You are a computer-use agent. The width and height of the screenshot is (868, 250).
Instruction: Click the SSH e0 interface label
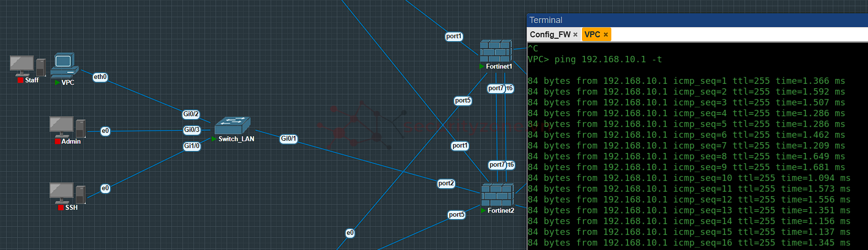105,188
